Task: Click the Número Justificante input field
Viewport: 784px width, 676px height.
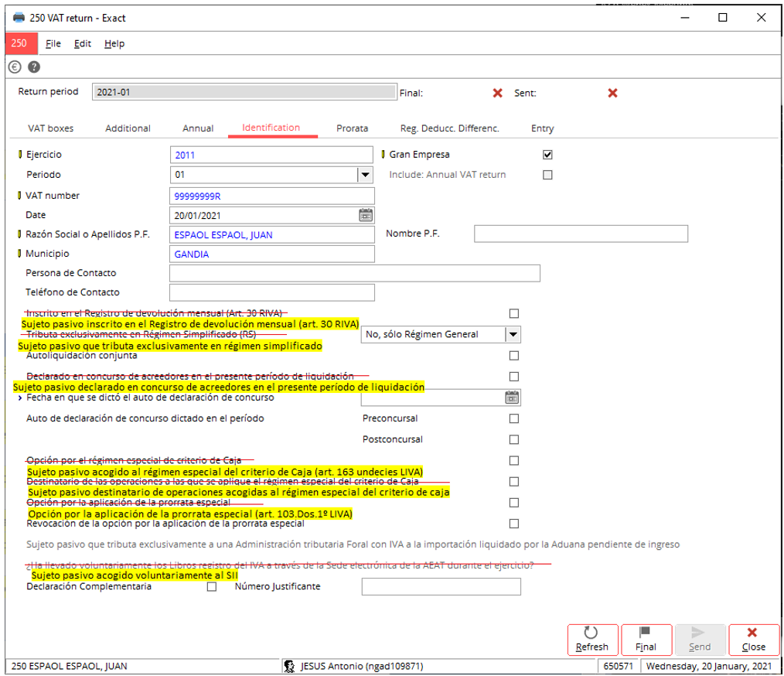Action: 441,586
